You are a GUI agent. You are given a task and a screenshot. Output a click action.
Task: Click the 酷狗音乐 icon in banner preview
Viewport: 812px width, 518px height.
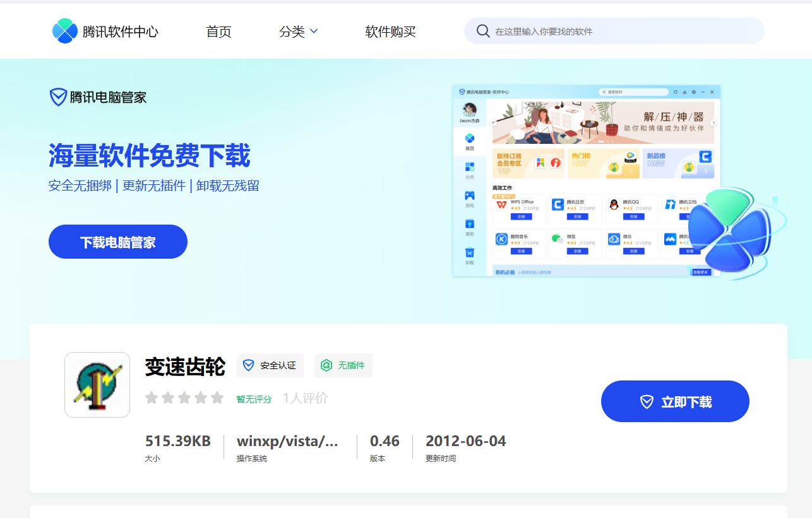click(501, 239)
